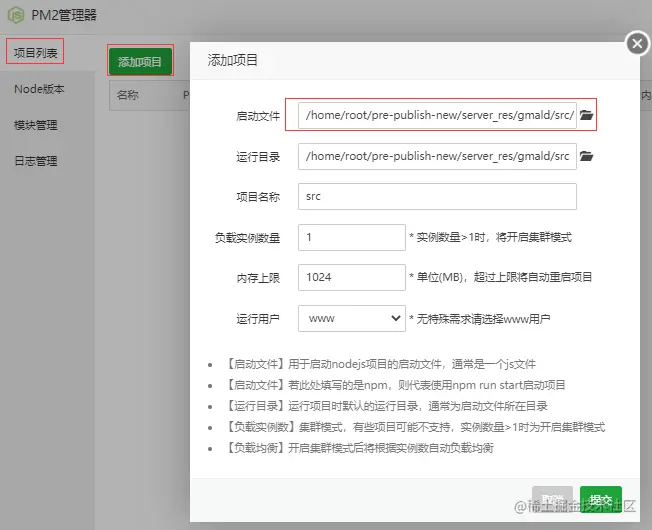Click the PM2管理器 title text

tap(64, 15)
